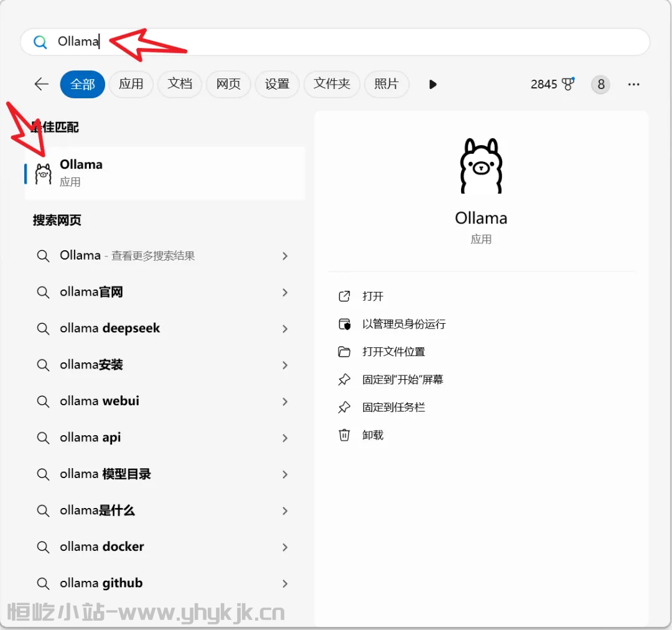Click search icon beside ollama github

43,584
